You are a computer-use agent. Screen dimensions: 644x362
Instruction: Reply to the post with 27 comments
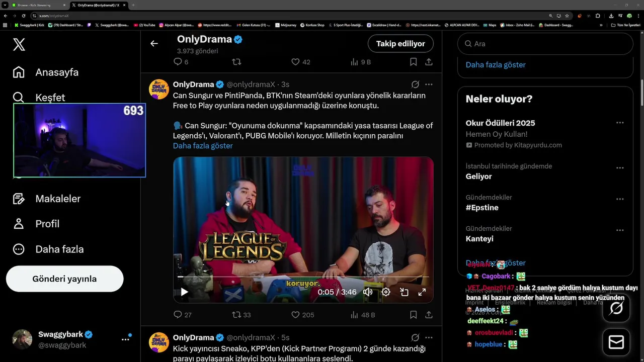click(x=182, y=315)
